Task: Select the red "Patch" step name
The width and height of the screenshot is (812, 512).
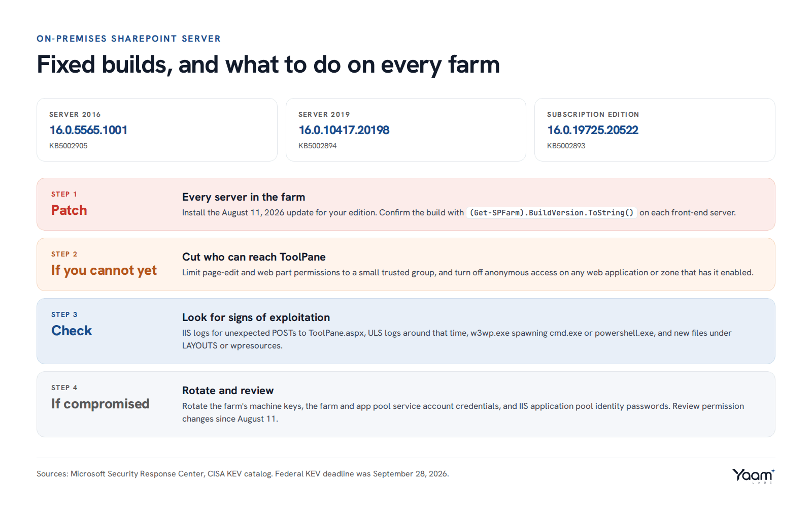Action: 69,210
